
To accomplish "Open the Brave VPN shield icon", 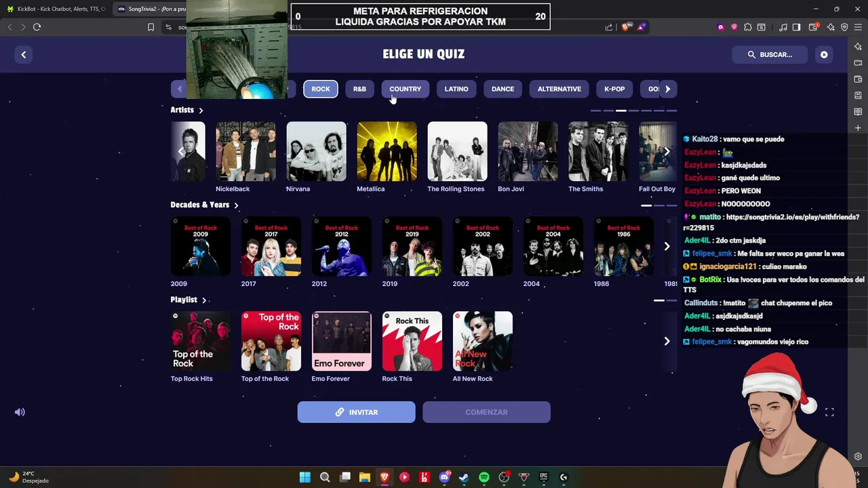I will coord(844,27).
